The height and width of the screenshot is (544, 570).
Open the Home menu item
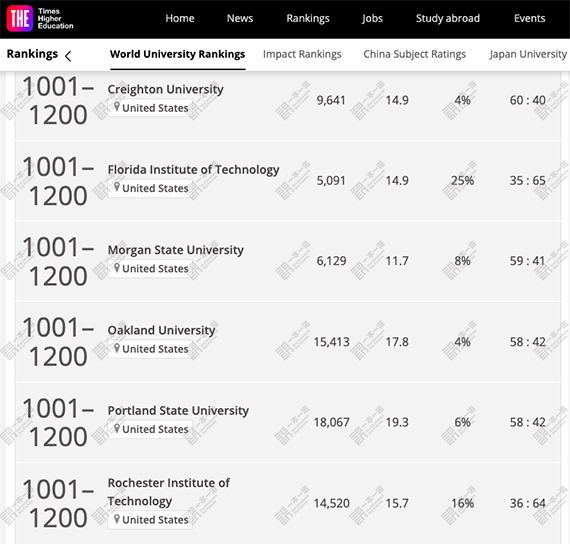point(180,18)
